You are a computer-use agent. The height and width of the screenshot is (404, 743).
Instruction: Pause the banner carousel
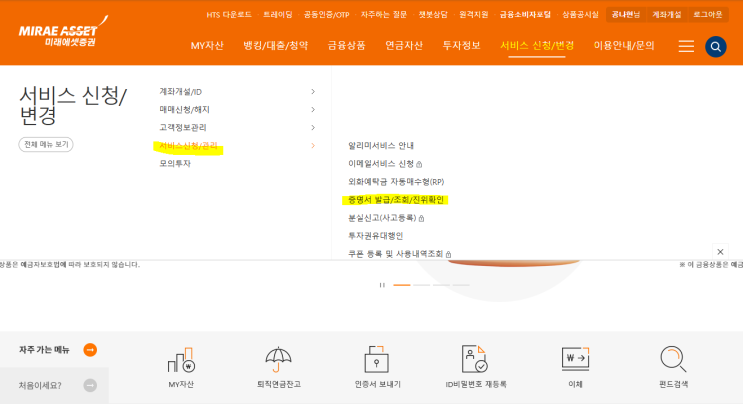coord(382,285)
